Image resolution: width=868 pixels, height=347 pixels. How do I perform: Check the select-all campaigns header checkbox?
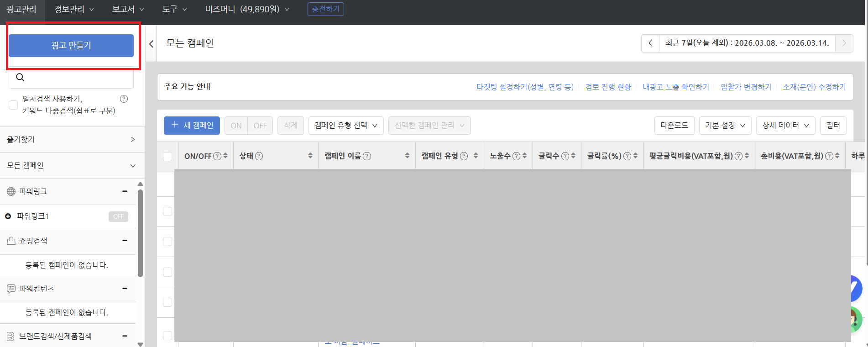167,156
